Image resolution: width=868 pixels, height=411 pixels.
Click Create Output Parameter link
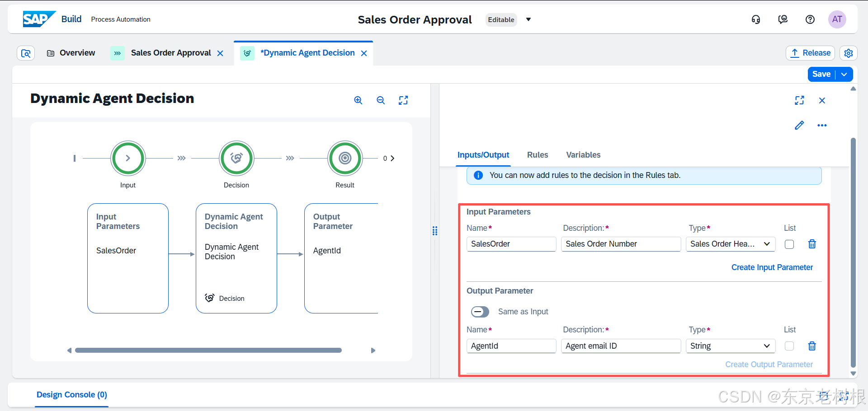769,364
